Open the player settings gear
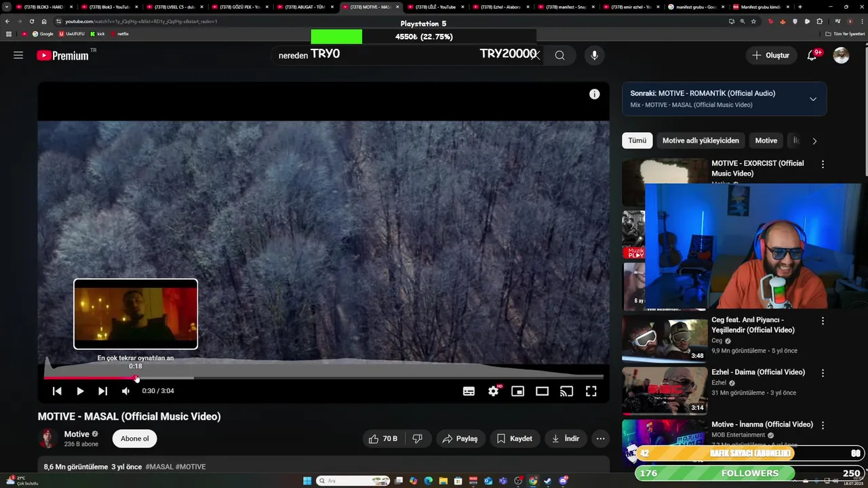 (x=494, y=391)
